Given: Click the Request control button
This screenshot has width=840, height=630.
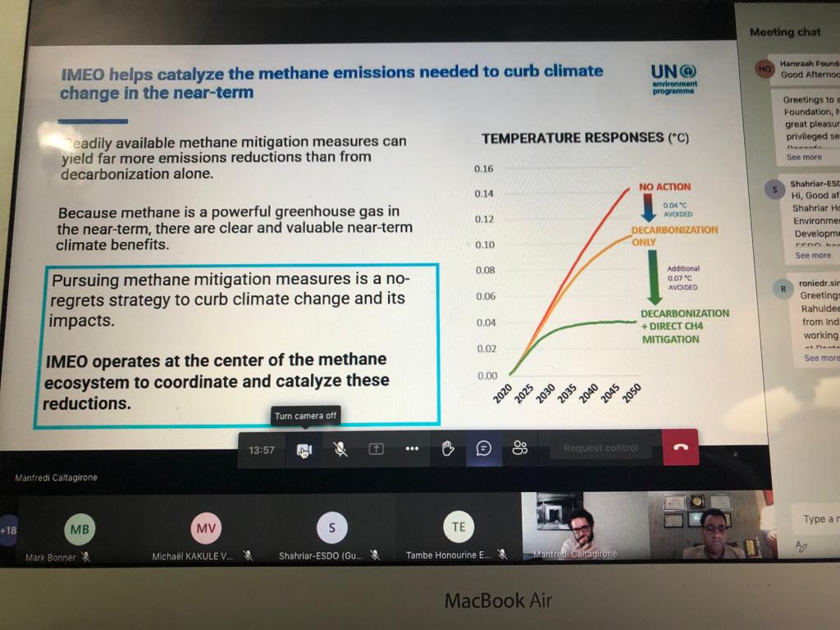Looking at the screenshot, I should pyautogui.click(x=600, y=447).
